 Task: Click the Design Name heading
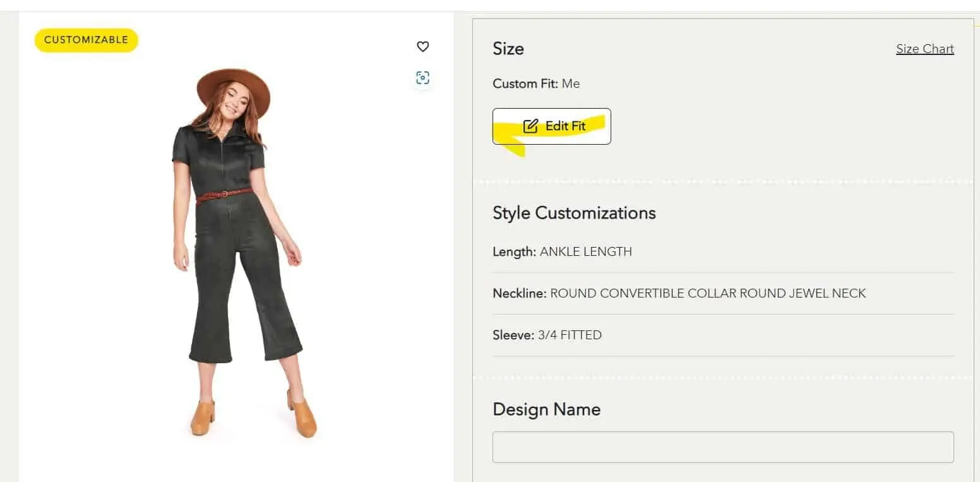(546, 409)
